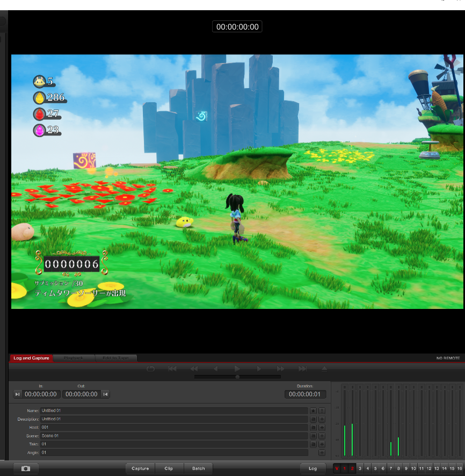The width and height of the screenshot is (465, 476).
Task: Click the Log button
Action: pyautogui.click(x=313, y=468)
